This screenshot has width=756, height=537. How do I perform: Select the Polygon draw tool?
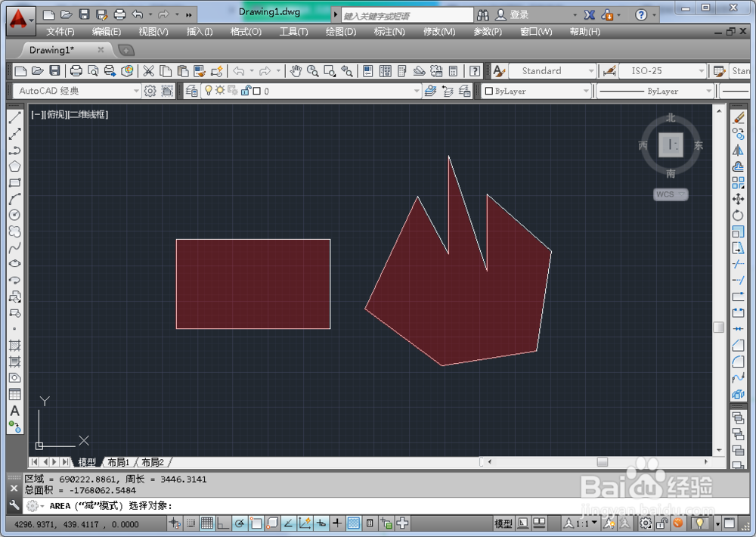tap(14, 166)
